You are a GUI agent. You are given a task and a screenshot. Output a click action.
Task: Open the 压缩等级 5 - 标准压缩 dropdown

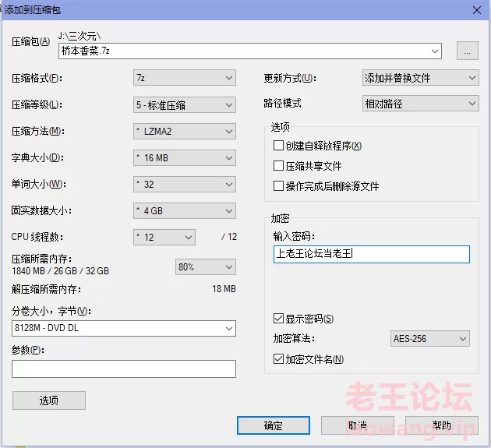185,105
